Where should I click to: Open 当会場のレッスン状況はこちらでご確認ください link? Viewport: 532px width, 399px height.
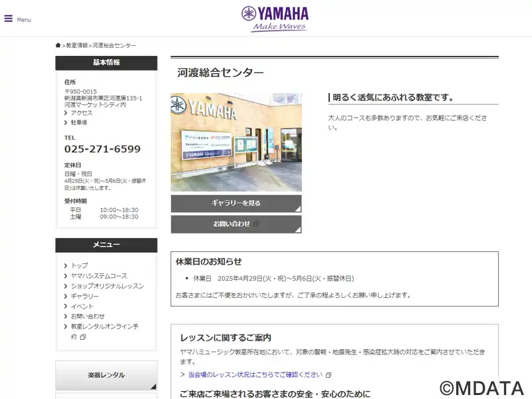click(255, 374)
